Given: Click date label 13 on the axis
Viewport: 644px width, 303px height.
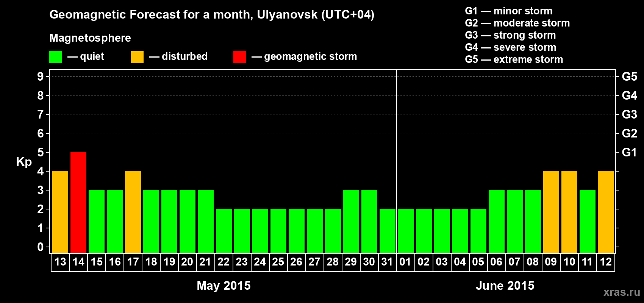Looking at the screenshot, I should tap(60, 262).
